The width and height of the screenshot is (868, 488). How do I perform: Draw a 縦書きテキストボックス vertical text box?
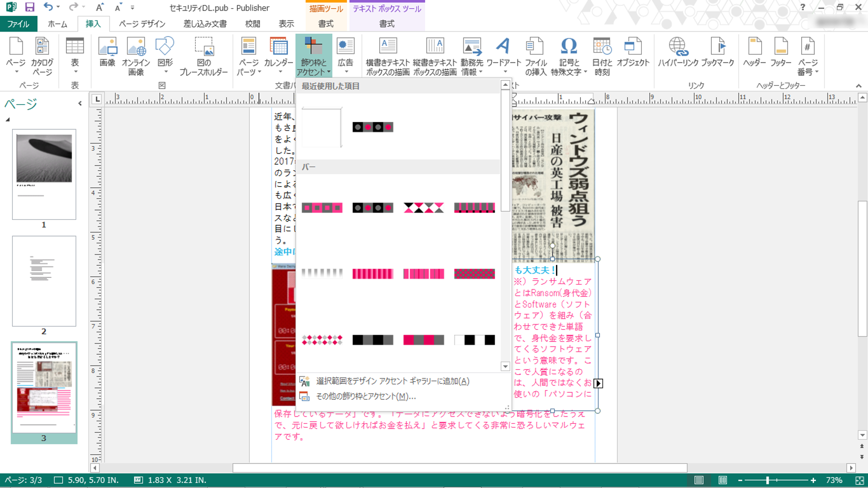(435, 56)
